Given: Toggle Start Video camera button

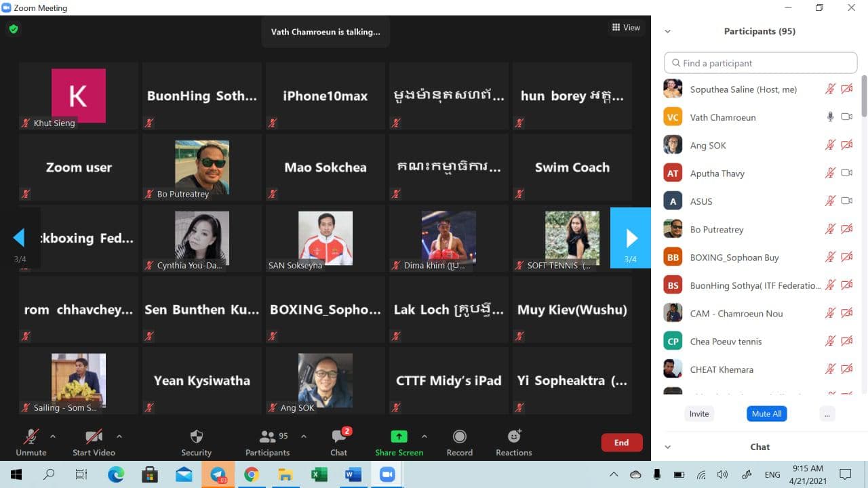Looking at the screenshot, I should pyautogui.click(x=94, y=437).
